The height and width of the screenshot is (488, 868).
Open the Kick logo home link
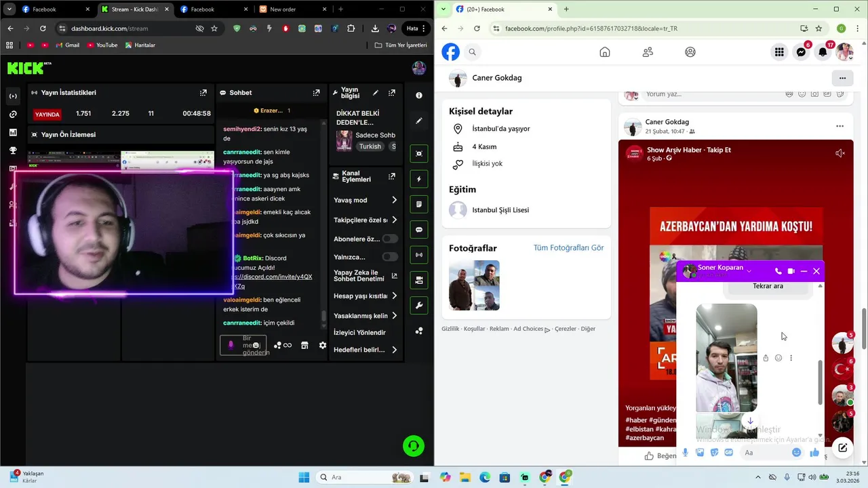(29, 68)
